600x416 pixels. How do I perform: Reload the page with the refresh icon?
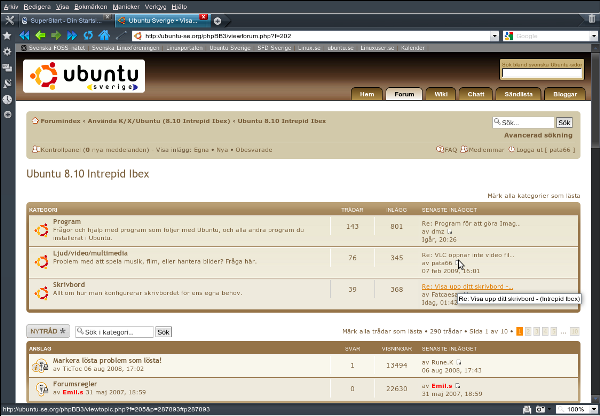click(x=88, y=36)
